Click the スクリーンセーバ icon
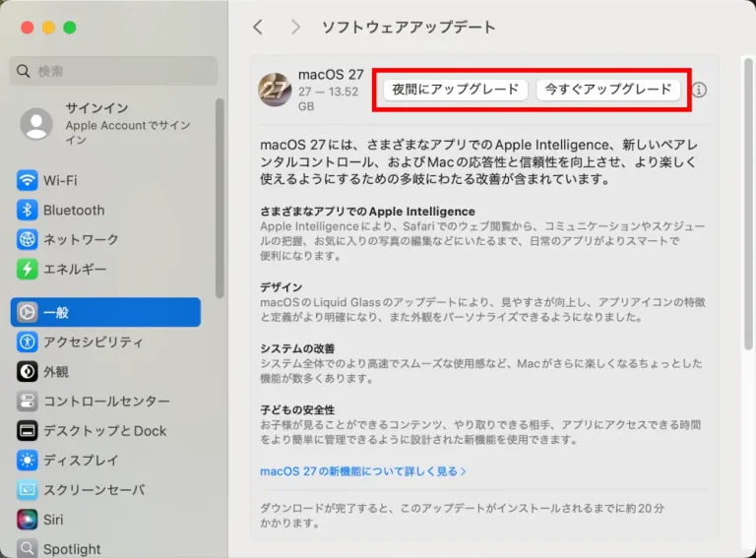 tap(27, 490)
